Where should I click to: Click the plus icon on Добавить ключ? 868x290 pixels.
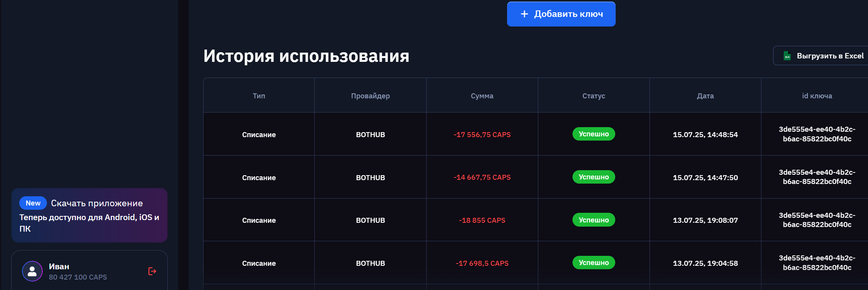pos(524,14)
